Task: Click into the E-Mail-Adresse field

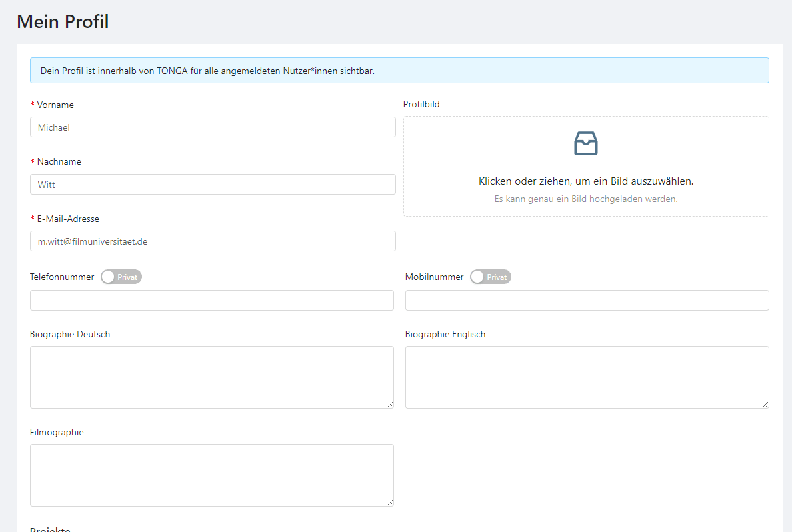Action: click(213, 241)
